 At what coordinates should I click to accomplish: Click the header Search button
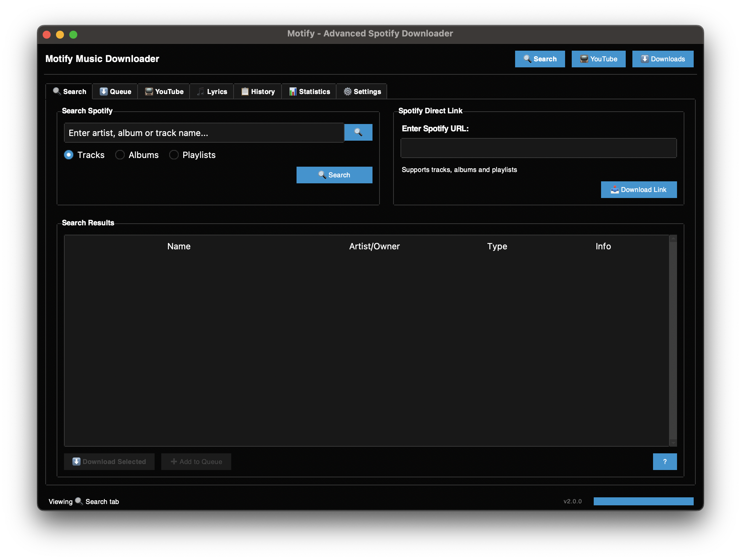[x=540, y=59]
